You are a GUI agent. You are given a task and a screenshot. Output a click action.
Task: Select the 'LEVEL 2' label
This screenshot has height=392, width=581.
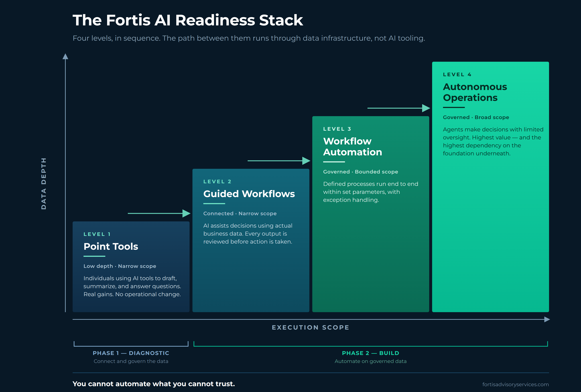coord(217,182)
